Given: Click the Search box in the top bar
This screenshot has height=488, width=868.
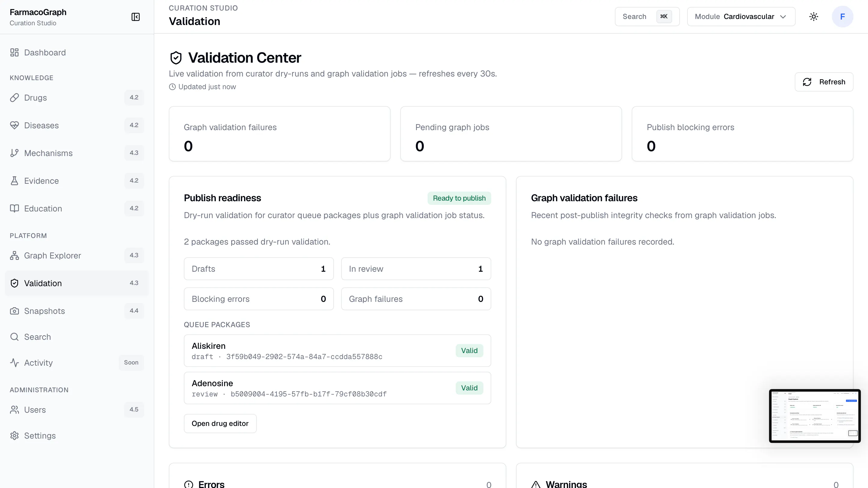Looking at the screenshot, I should (647, 17).
